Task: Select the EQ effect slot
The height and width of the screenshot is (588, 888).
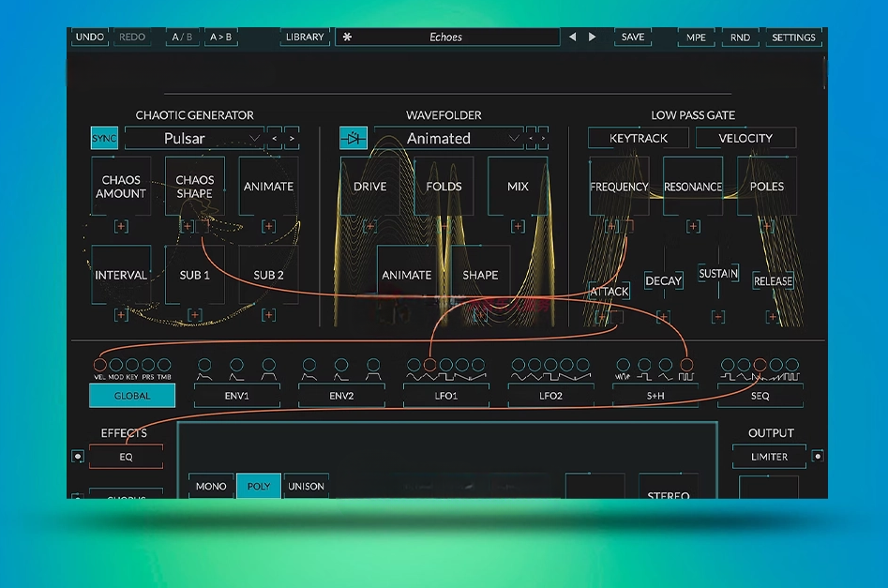Action: [126, 457]
